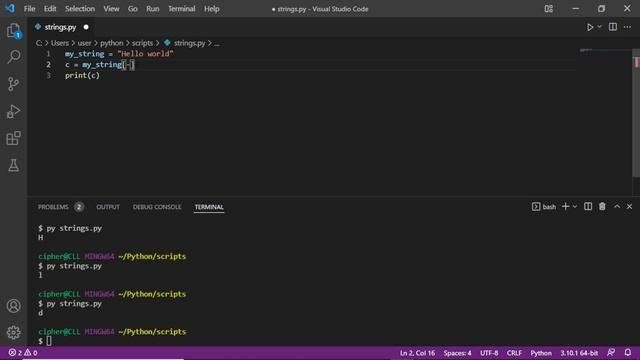The width and height of the screenshot is (640, 360).
Task: Open the Help menu
Action: click(212, 9)
